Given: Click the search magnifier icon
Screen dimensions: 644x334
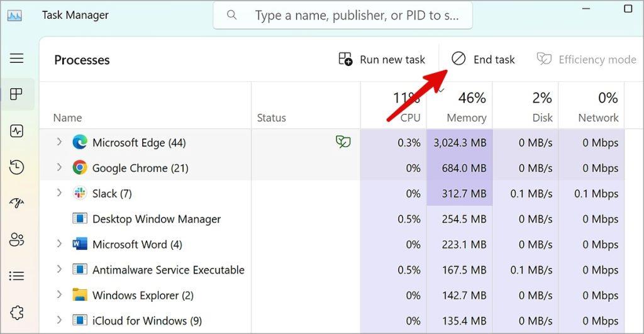Looking at the screenshot, I should click(x=231, y=15).
